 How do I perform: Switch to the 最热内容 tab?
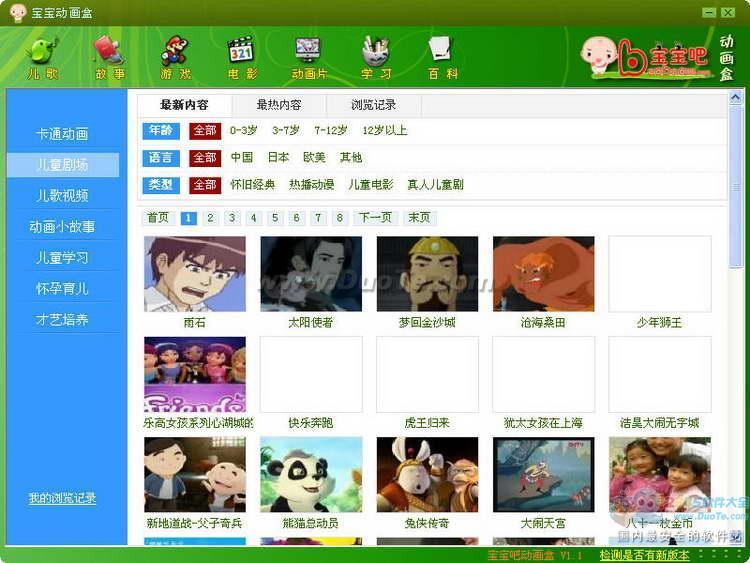click(279, 105)
